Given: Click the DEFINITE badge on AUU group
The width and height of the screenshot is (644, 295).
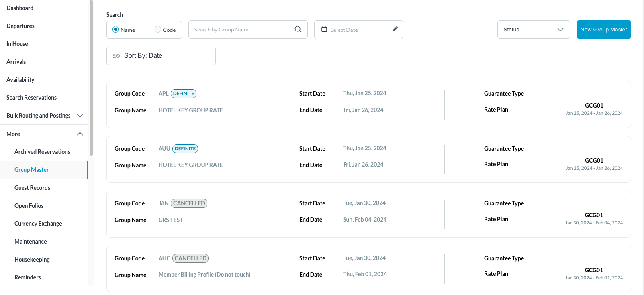Looking at the screenshot, I should (x=185, y=149).
